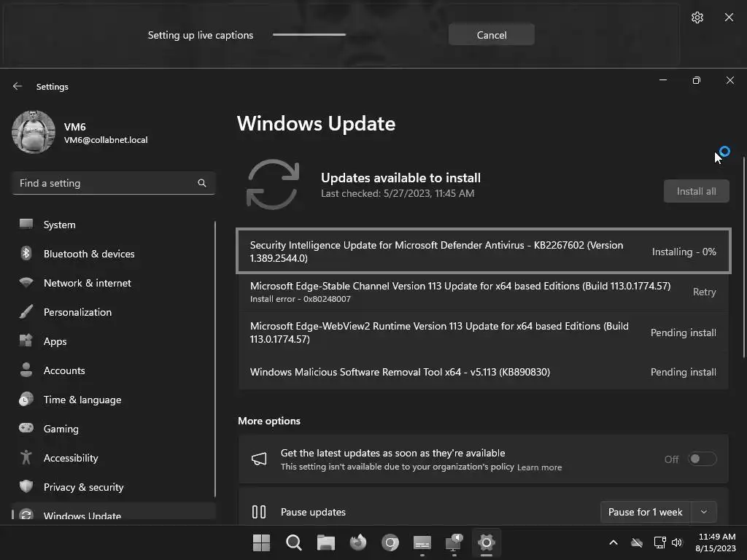747x560 pixels.
Task: Open taskbar Search
Action: coord(293,542)
